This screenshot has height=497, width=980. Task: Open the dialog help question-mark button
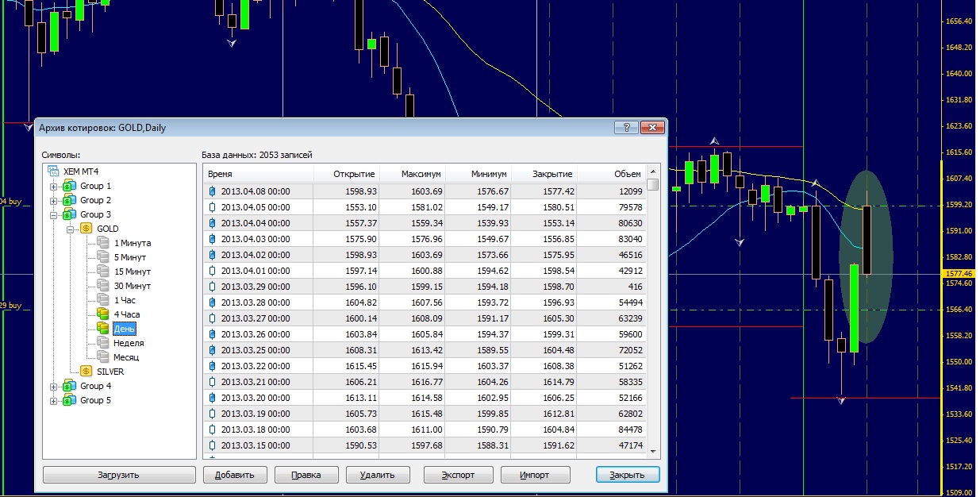[x=626, y=127]
